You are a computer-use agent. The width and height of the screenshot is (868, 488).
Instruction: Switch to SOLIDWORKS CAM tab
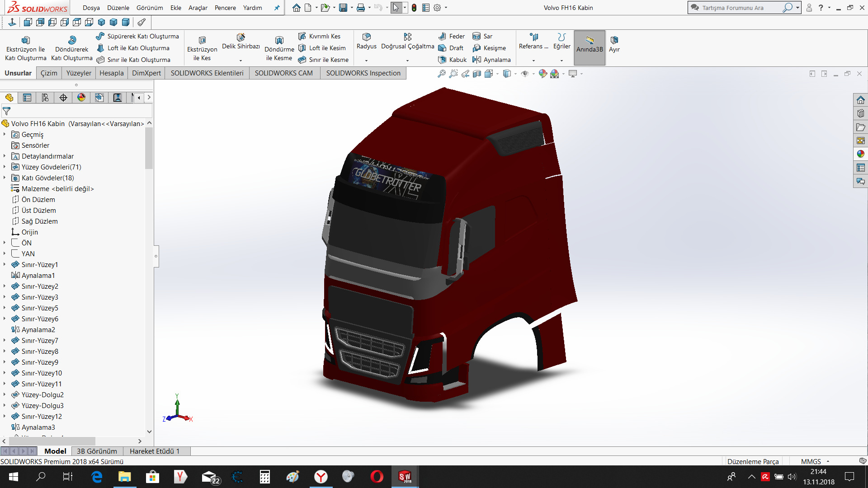pos(283,73)
